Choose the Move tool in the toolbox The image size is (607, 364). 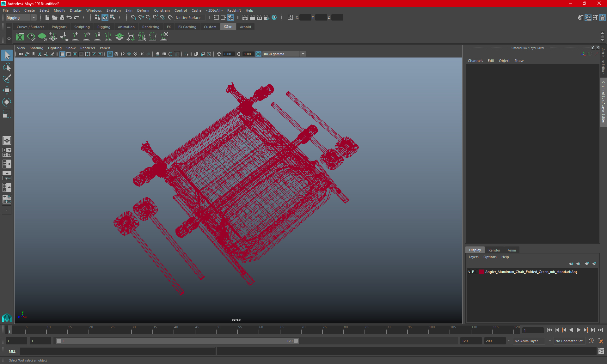click(x=7, y=90)
